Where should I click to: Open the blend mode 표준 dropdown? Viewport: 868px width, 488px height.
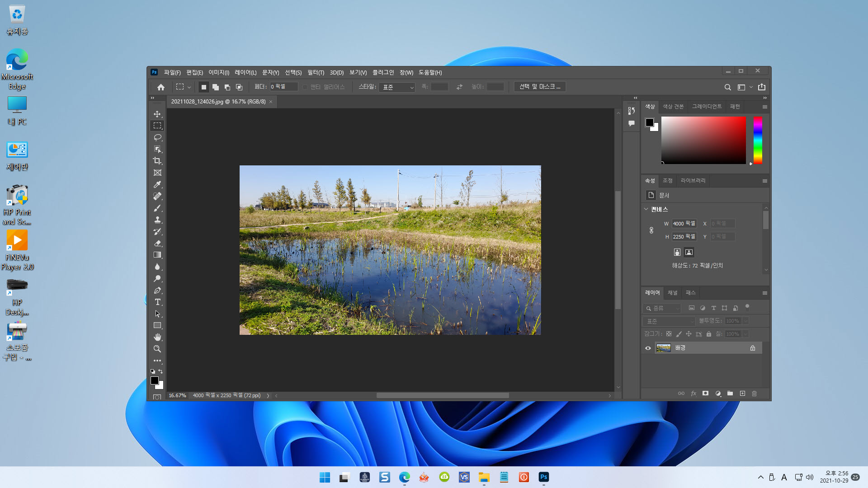coord(669,321)
